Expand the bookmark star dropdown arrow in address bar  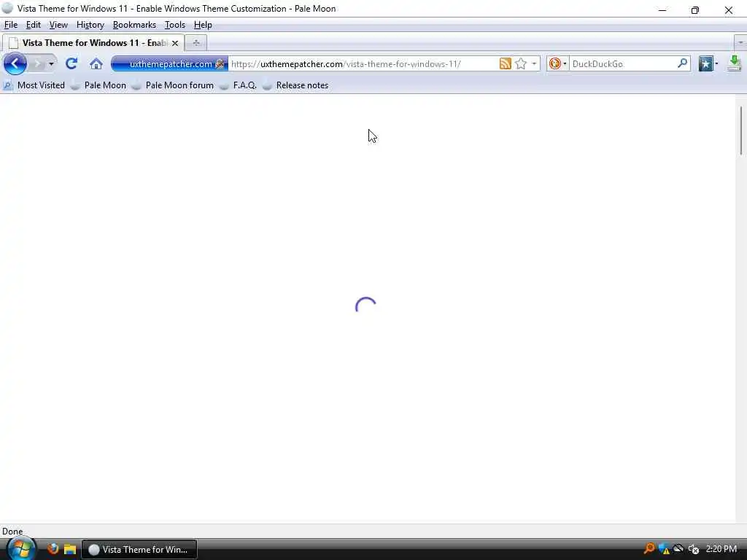click(x=534, y=64)
